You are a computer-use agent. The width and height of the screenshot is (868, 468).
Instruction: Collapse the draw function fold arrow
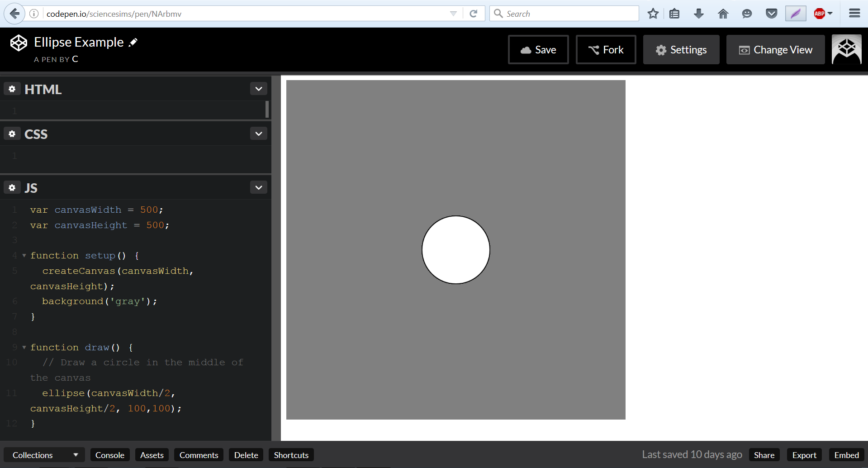pyautogui.click(x=24, y=348)
